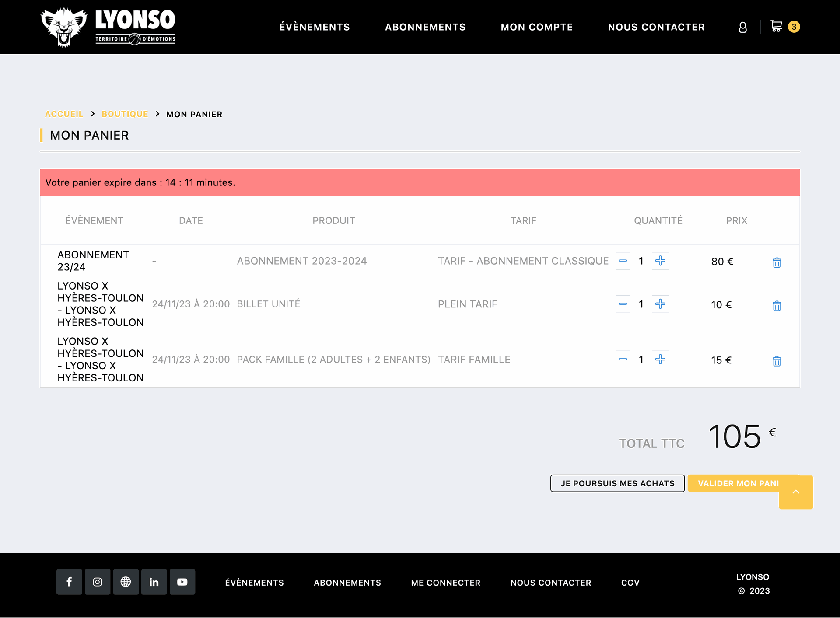
Task: Open the Évènements menu in header
Action: (x=315, y=27)
